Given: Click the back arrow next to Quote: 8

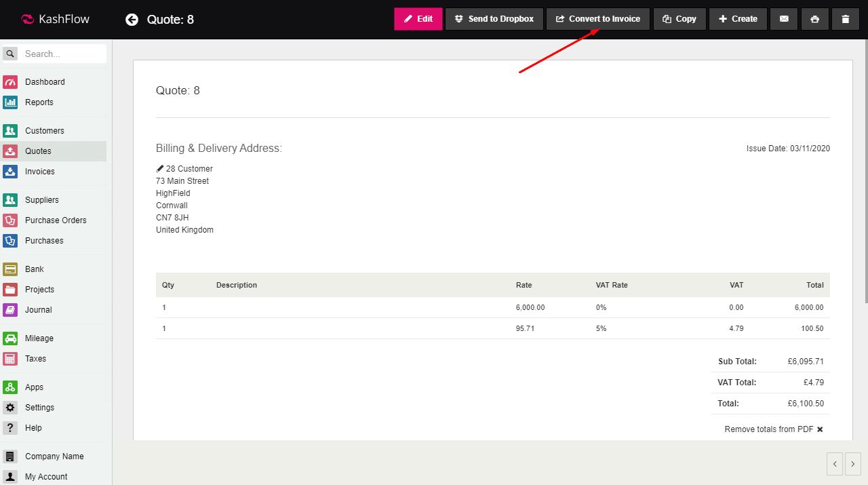Looking at the screenshot, I should (132, 20).
